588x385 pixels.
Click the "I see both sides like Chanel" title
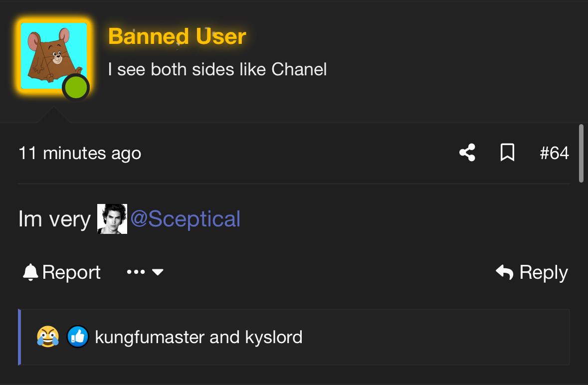click(x=217, y=69)
